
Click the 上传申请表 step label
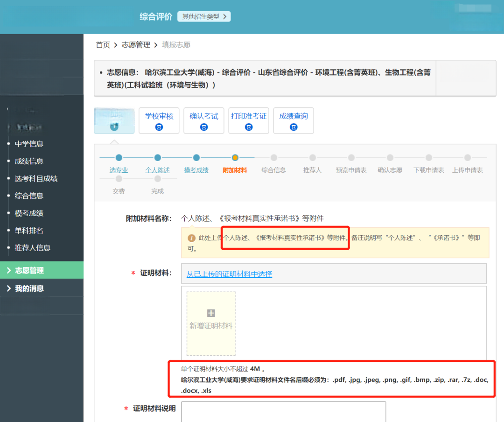pyautogui.click(x=468, y=170)
